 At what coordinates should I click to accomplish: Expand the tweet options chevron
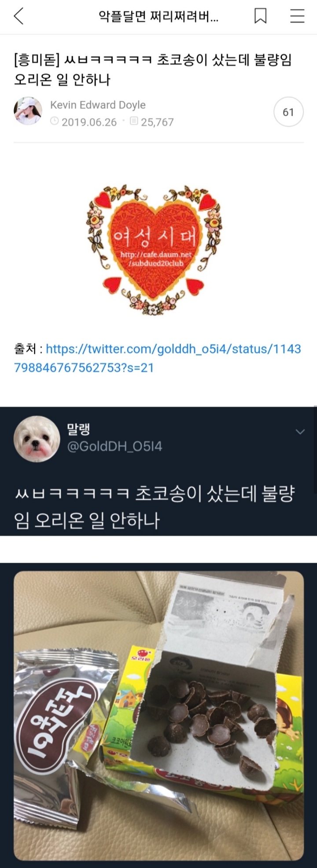300,432
